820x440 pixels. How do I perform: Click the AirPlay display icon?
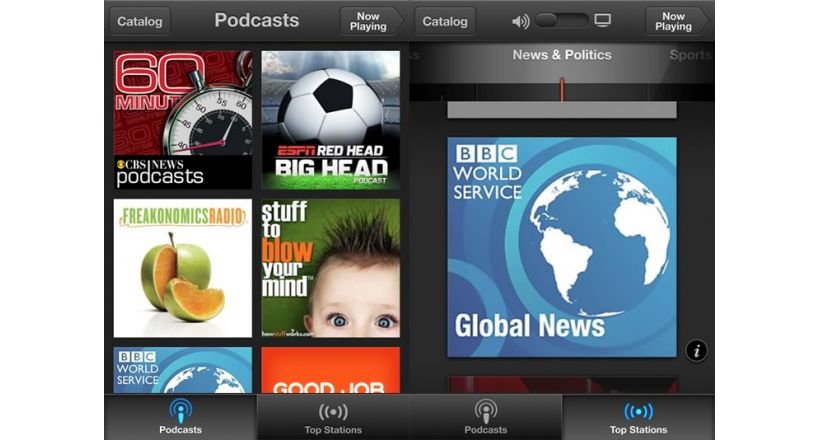(x=602, y=21)
